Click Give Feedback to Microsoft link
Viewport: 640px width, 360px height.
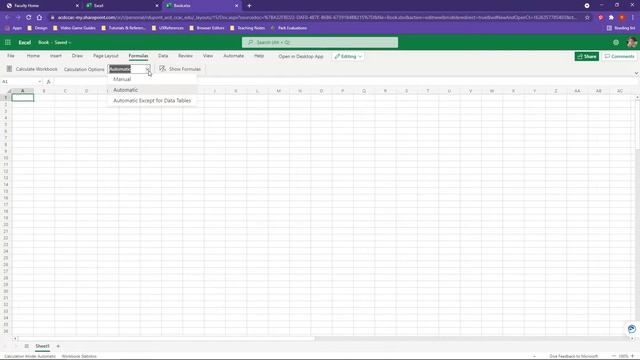pyautogui.click(x=573, y=356)
